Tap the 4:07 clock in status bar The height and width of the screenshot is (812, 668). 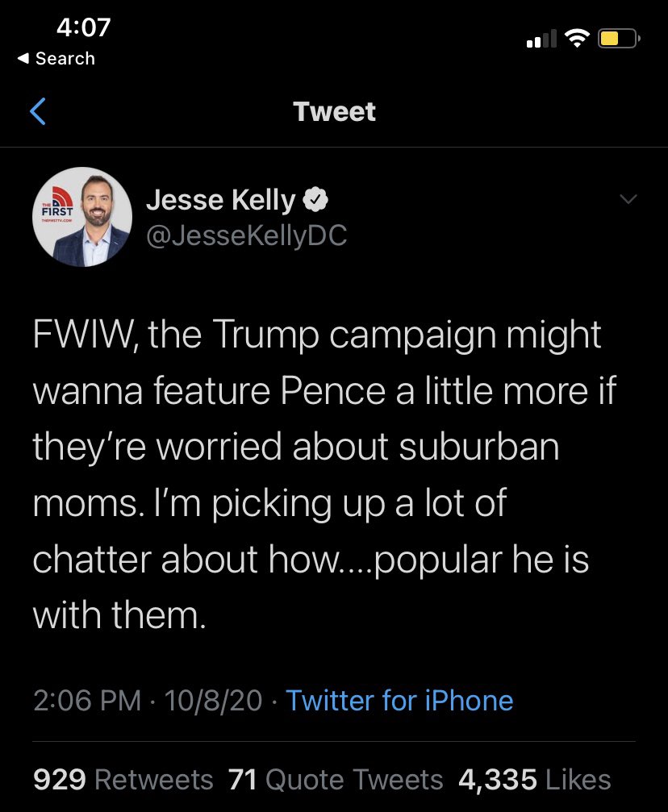pyautogui.click(x=83, y=27)
